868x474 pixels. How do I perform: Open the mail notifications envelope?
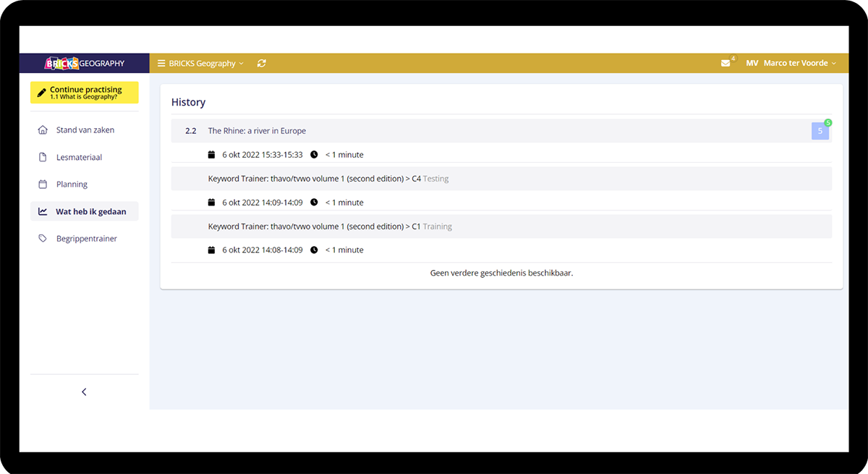point(726,64)
